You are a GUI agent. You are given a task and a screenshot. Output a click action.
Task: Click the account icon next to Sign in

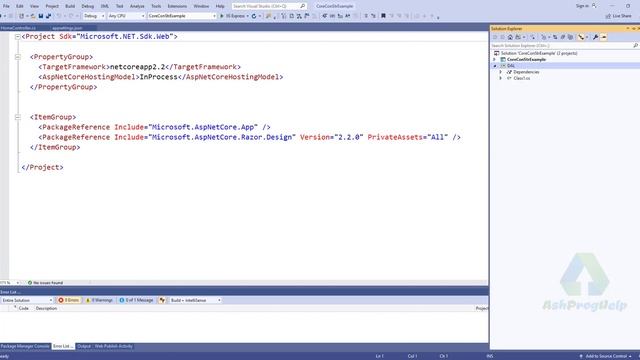pyautogui.click(x=594, y=6)
